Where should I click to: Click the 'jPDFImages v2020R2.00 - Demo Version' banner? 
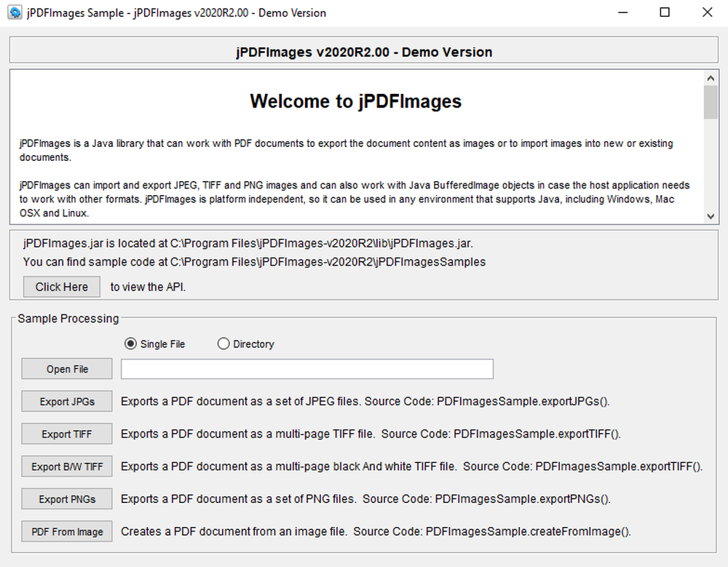[364, 52]
